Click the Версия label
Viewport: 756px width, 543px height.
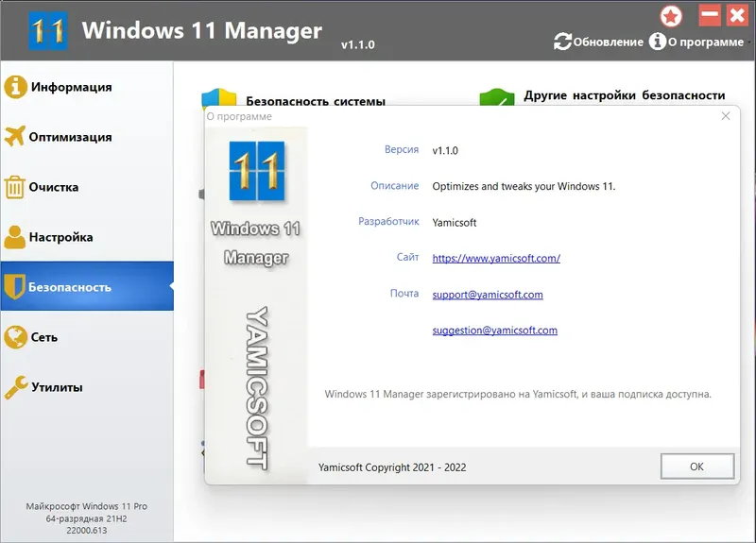pos(402,149)
